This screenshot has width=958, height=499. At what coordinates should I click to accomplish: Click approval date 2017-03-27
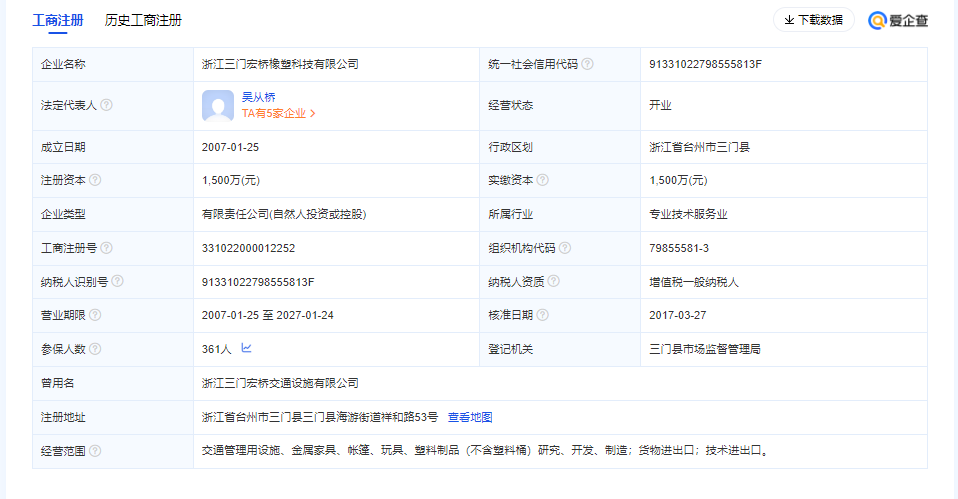pos(678,315)
